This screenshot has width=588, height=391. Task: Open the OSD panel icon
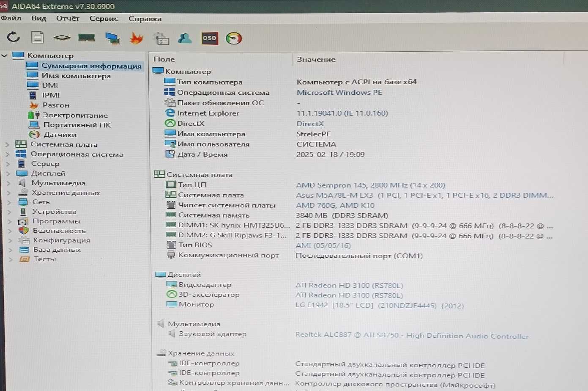(209, 38)
